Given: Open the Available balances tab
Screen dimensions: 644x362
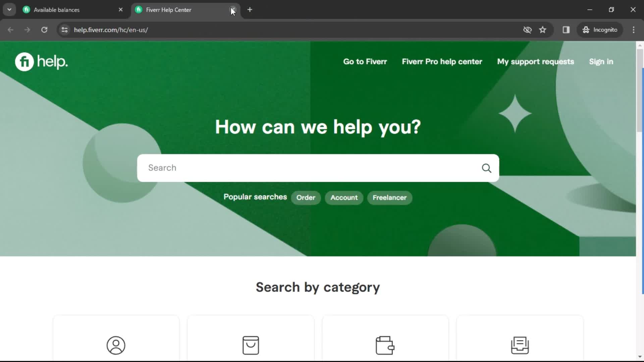Looking at the screenshot, I should 73,10.
